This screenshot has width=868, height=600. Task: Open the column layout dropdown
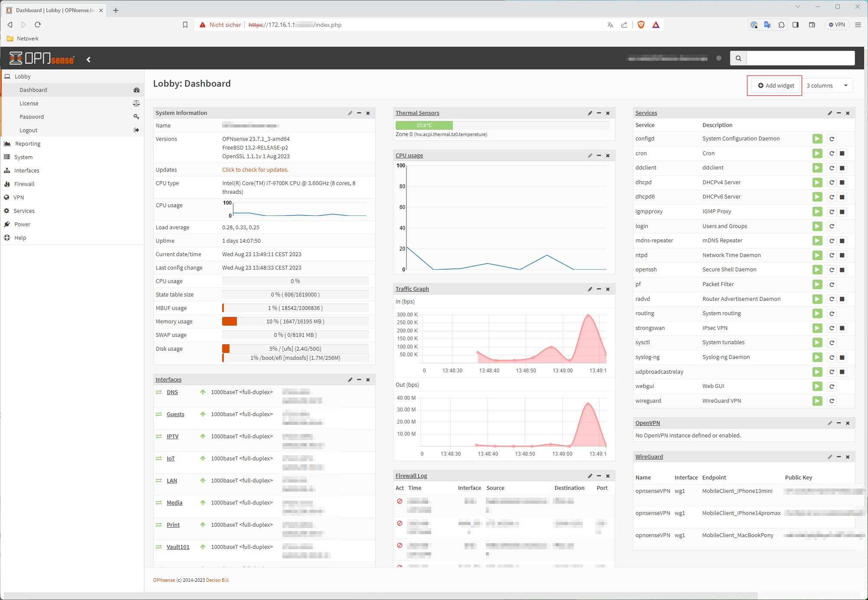point(827,85)
